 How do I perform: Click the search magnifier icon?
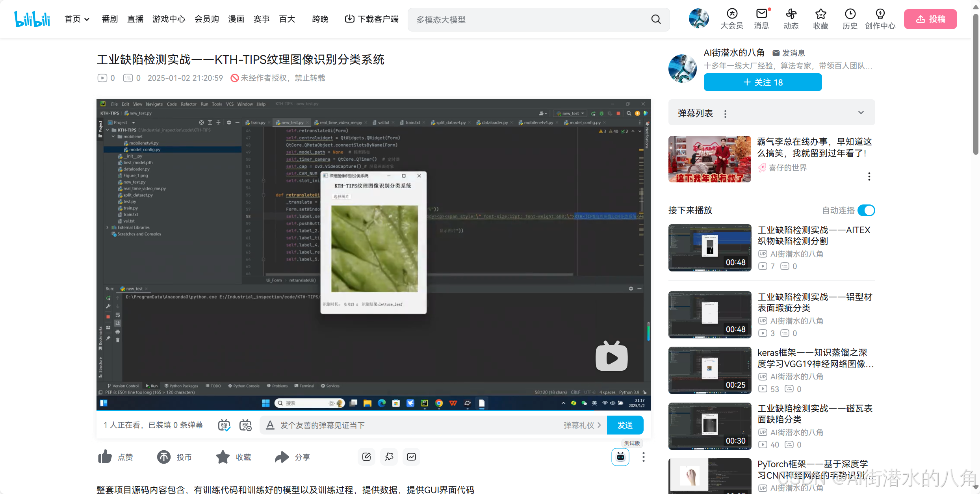[x=656, y=19]
